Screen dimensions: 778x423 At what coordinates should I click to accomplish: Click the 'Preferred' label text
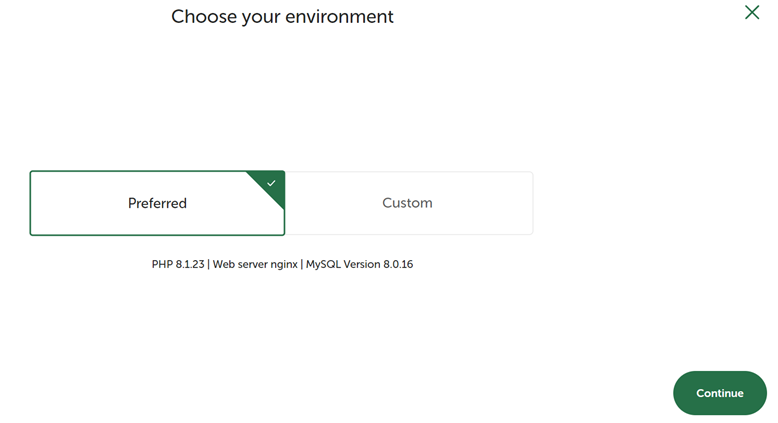[157, 203]
